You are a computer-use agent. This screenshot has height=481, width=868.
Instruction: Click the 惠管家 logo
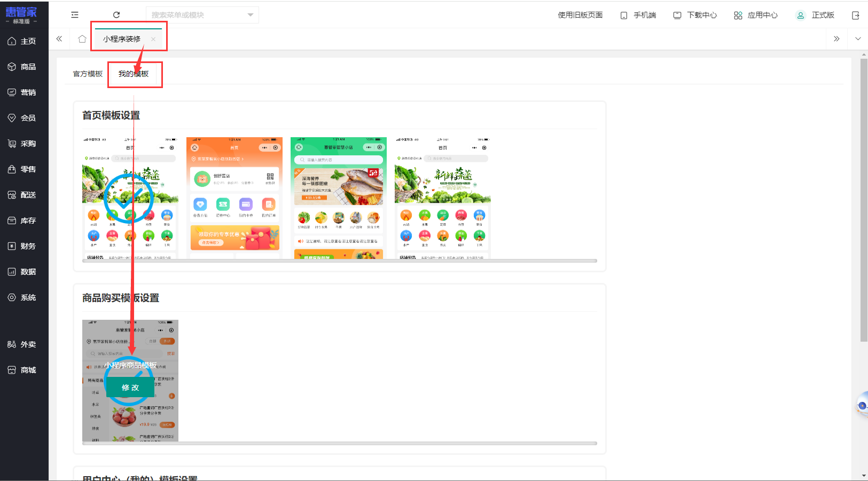pos(21,14)
